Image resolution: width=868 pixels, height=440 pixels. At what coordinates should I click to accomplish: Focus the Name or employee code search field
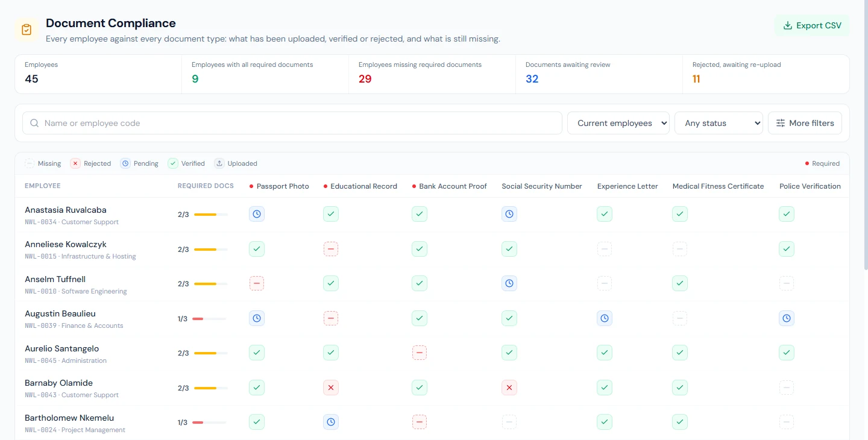tap(292, 123)
